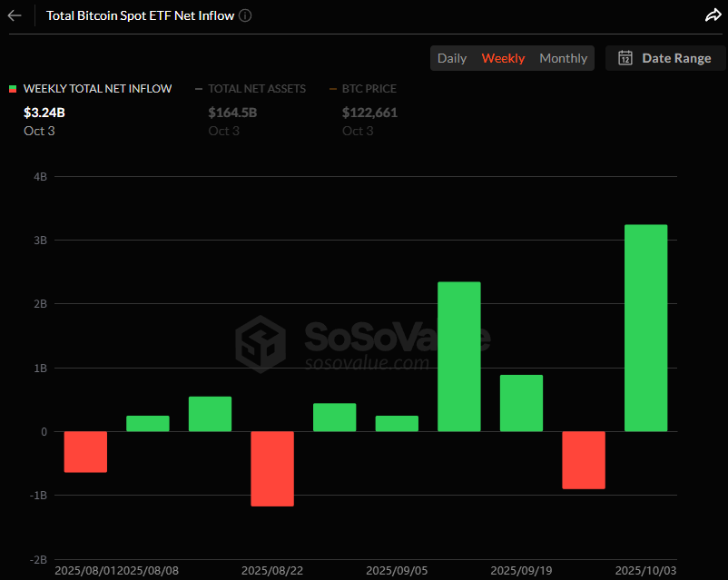This screenshot has height=580, width=728.
Task: Click the share arrow icon
Action: [x=713, y=15]
